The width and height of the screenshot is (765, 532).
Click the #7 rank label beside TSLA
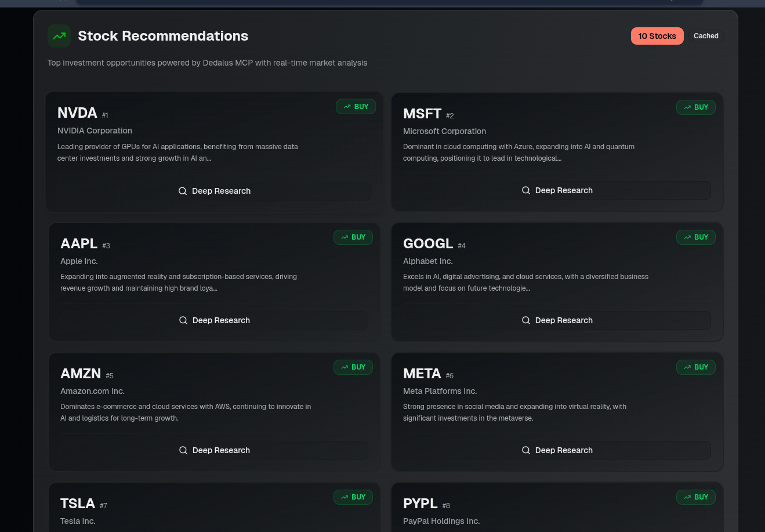pos(103,506)
